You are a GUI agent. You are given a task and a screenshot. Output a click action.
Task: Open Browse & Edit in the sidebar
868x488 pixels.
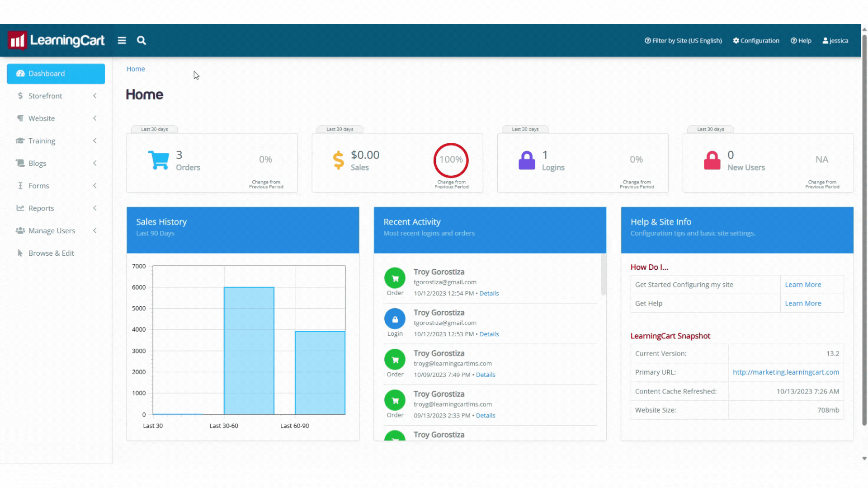point(56,253)
